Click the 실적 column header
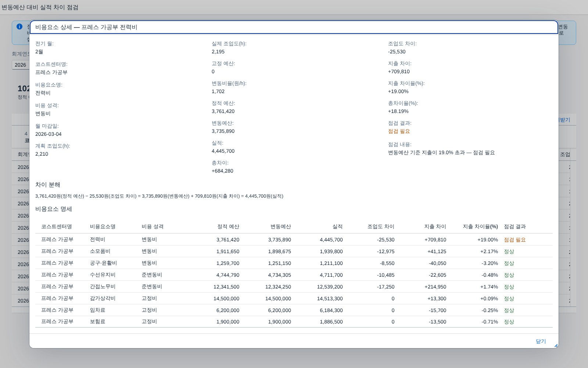Screen dimensions: 588x368 [337, 227]
